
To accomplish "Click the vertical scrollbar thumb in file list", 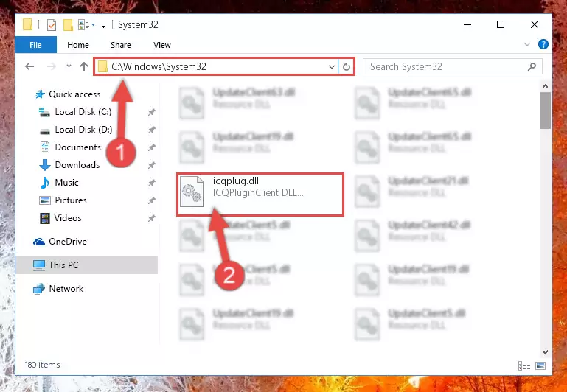I will click(546, 111).
